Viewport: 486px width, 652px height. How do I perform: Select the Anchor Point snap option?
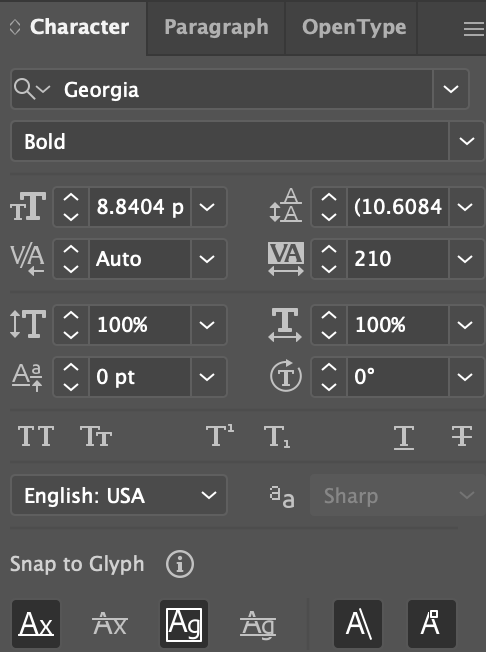pyautogui.click(x=432, y=623)
